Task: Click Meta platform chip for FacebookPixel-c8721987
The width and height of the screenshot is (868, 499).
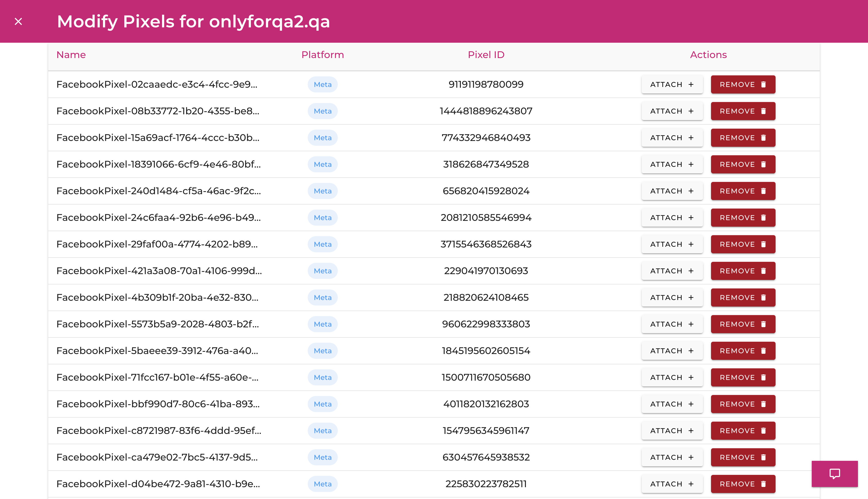Action: point(322,431)
